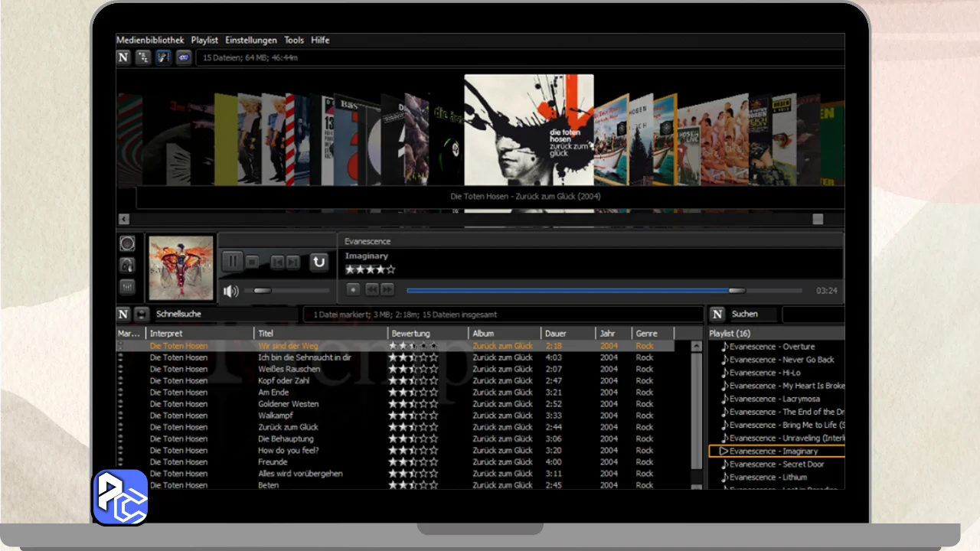
Task: Click the record button beside rewind
Action: click(x=353, y=289)
